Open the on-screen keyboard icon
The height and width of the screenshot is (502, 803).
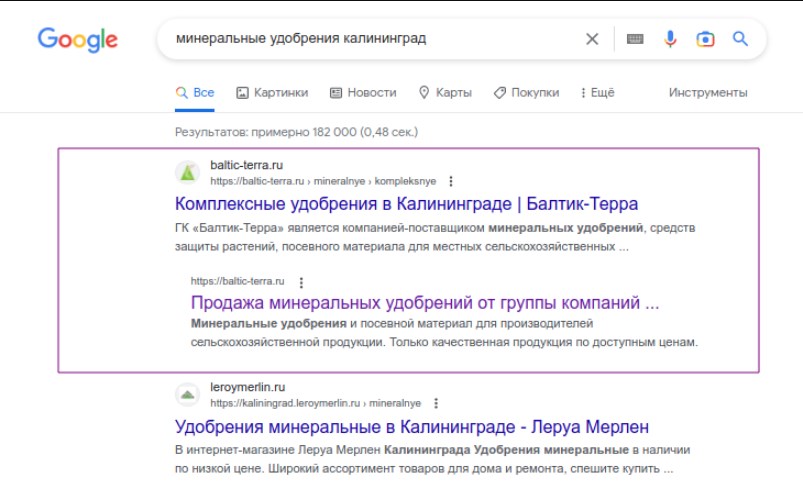[x=635, y=39]
